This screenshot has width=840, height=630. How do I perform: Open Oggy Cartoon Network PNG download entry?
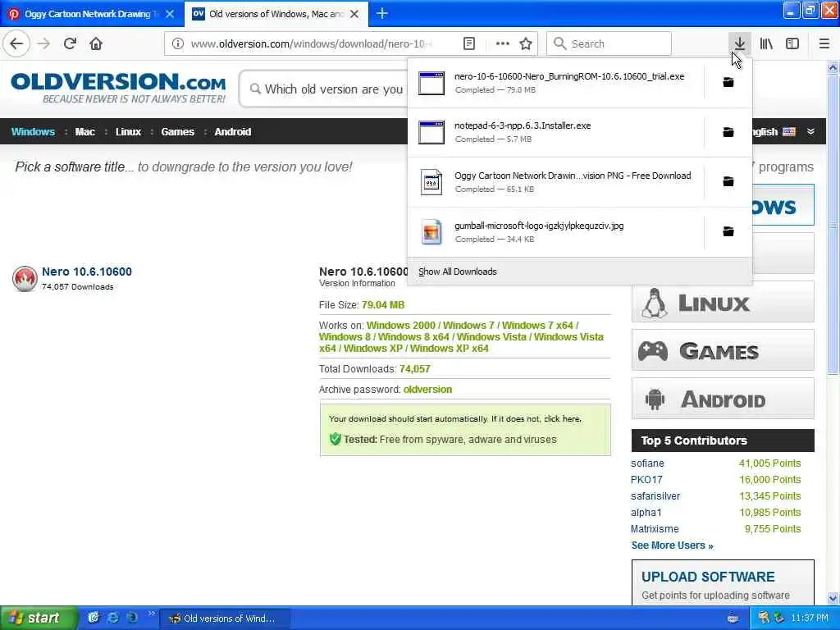pos(555,182)
